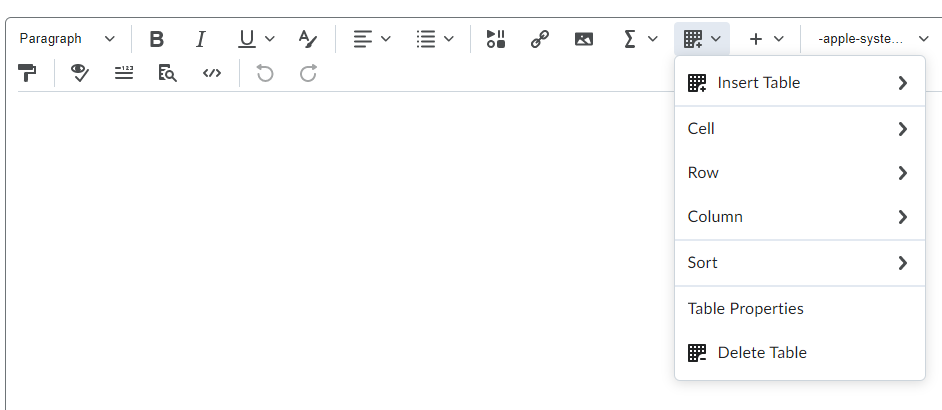Toggle bold formatting
Image resolution: width=942 pixels, height=410 pixels.
[x=156, y=39]
